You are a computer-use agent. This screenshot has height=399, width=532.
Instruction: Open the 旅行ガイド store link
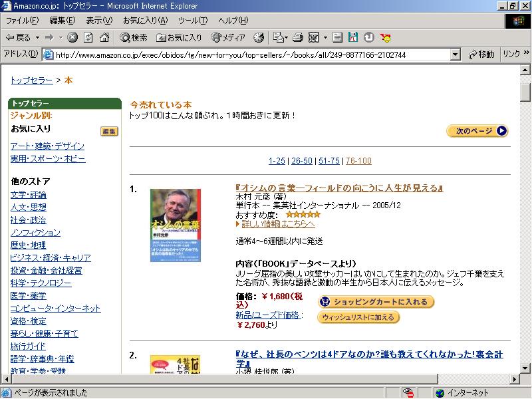coord(28,346)
